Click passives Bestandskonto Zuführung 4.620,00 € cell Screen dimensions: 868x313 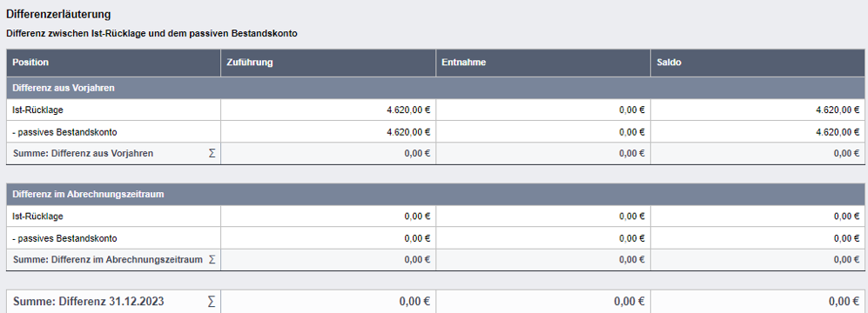pyautogui.click(x=328, y=131)
